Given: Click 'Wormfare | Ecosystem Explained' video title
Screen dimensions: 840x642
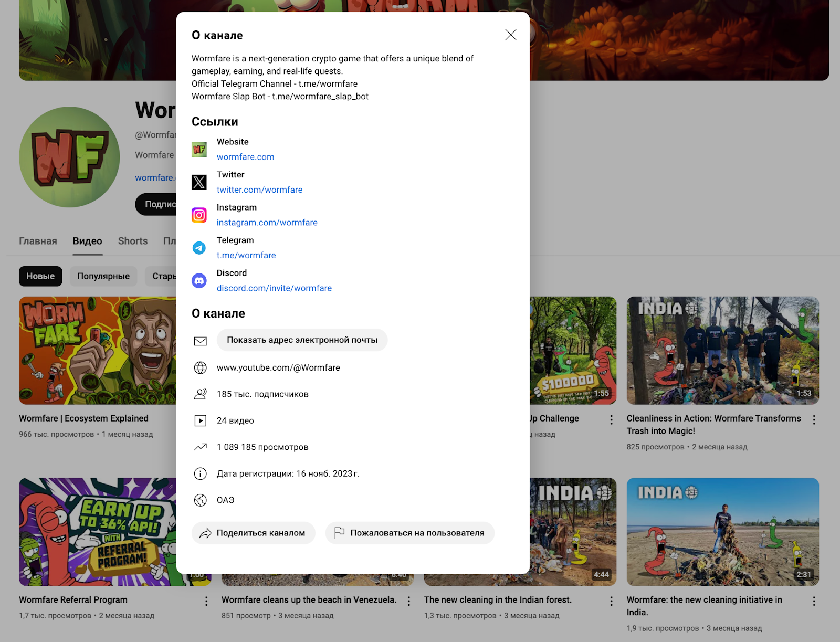Looking at the screenshot, I should coord(83,418).
